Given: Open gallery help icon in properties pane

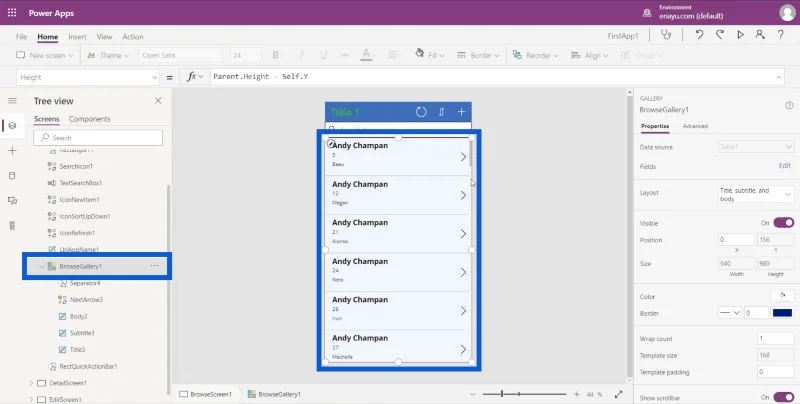Looking at the screenshot, I should (x=789, y=106).
